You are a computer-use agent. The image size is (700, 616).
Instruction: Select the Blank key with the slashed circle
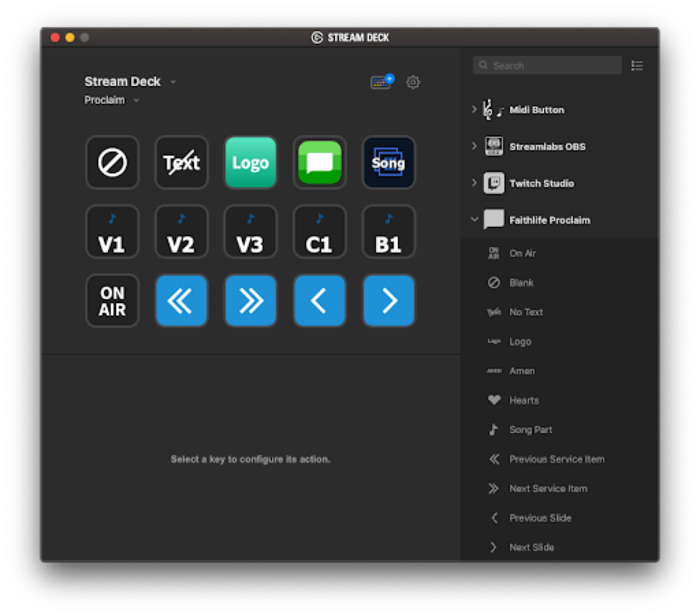click(x=112, y=162)
